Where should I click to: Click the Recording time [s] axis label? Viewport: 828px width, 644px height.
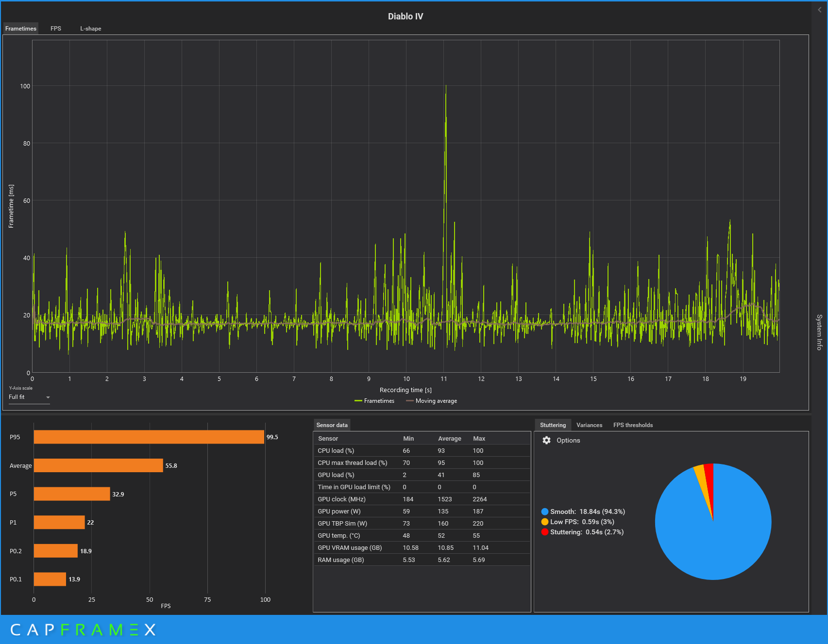coord(406,390)
